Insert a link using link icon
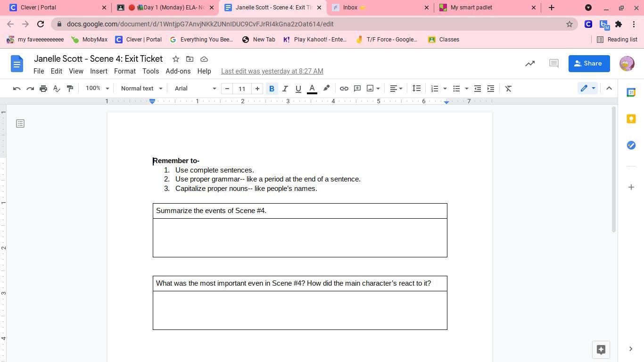Viewport: 644px width, 362px height. click(344, 89)
